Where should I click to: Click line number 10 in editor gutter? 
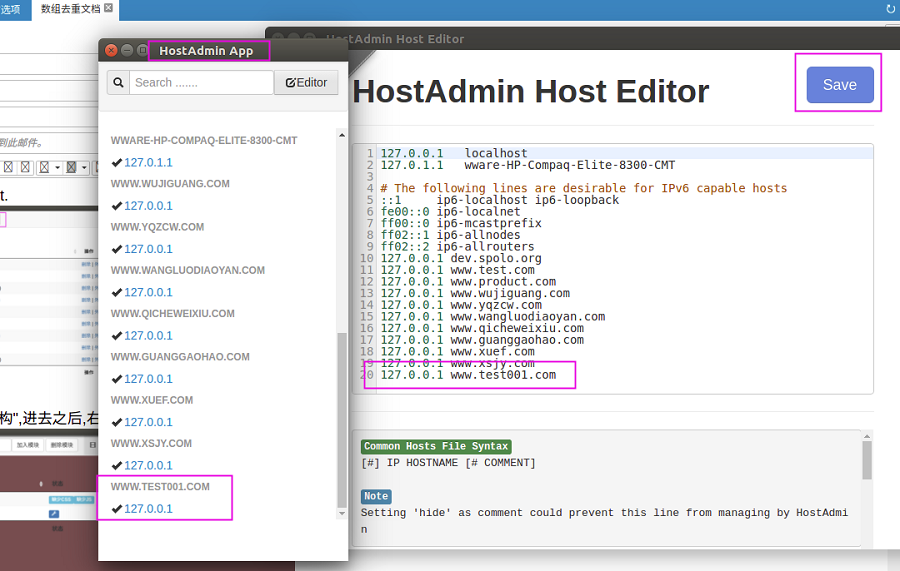(366, 258)
